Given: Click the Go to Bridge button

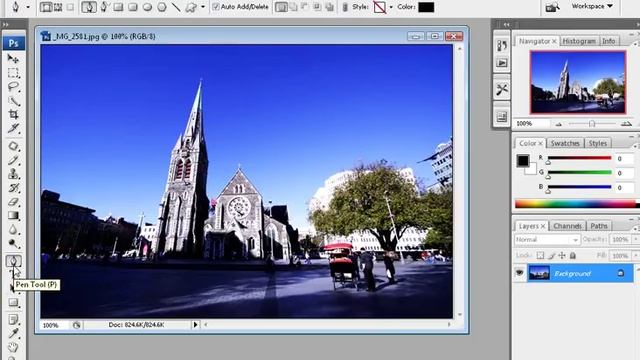Looking at the screenshot, I should pyautogui.click(x=553, y=7).
